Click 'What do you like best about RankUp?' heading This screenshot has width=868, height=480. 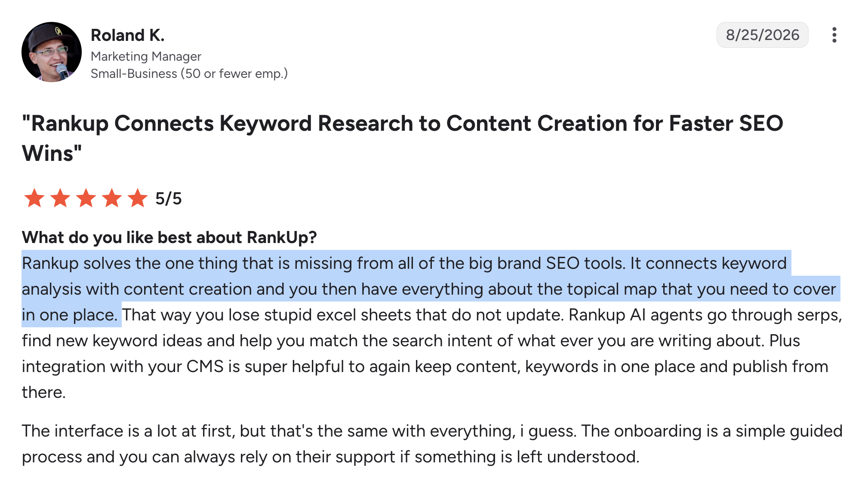coord(169,237)
